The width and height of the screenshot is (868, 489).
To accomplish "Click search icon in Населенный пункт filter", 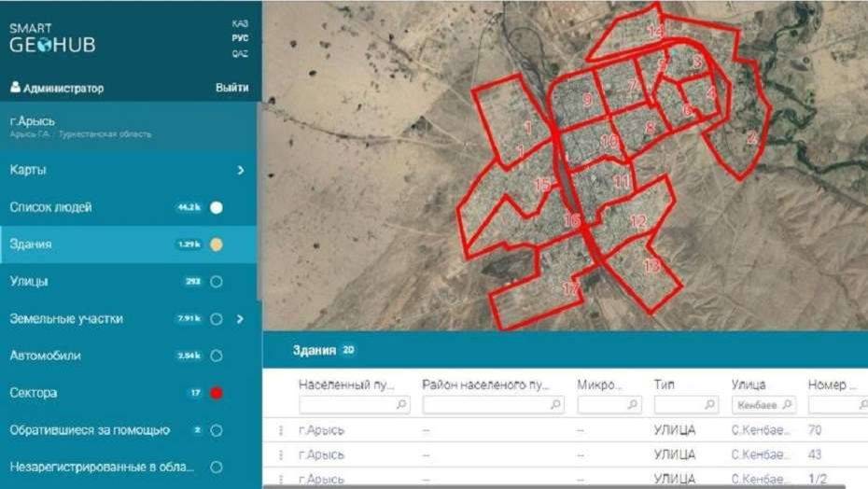I will coord(401,405).
